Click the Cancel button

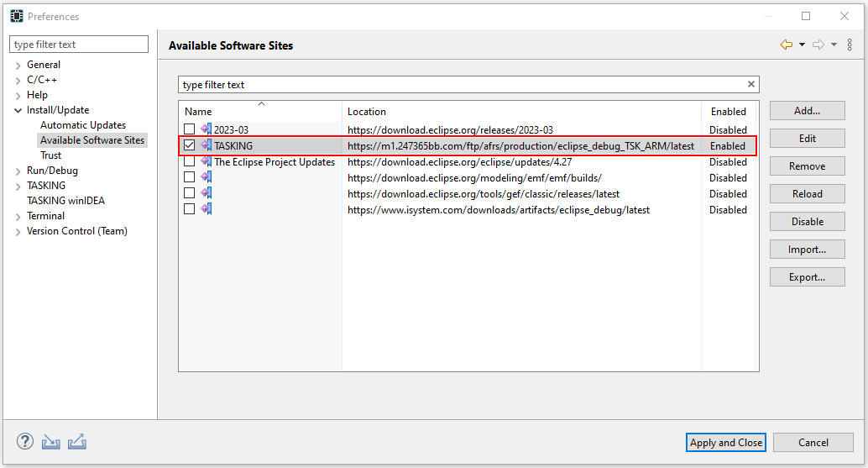point(813,442)
